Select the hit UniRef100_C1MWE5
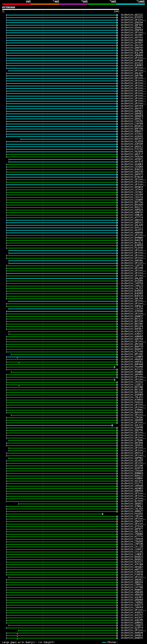Viewport: 147px width, 644px height. click(x=132, y=357)
